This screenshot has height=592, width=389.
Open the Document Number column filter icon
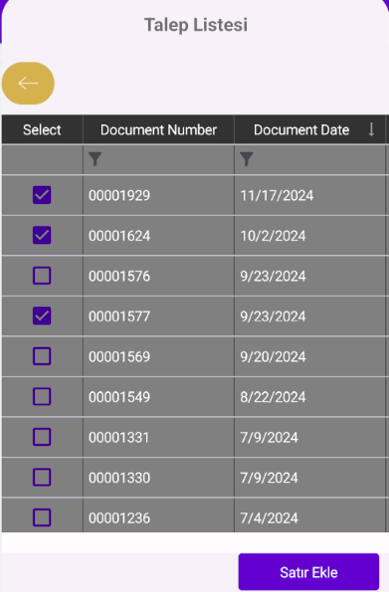pos(95,159)
